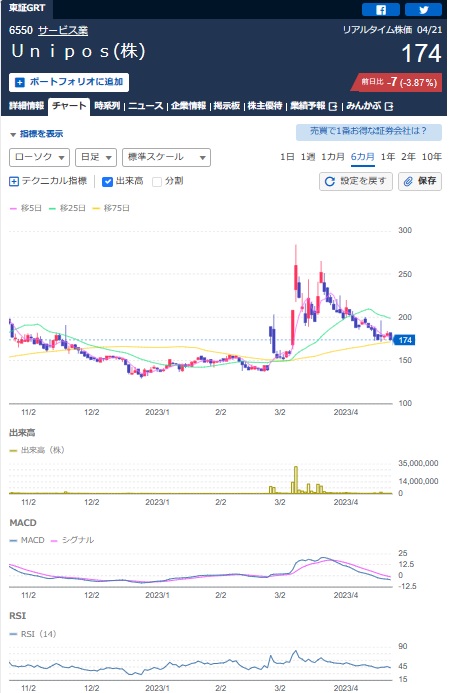This screenshot has height=693, width=453.
Task: Click the サービス業 sector link
Action: tap(63, 30)
